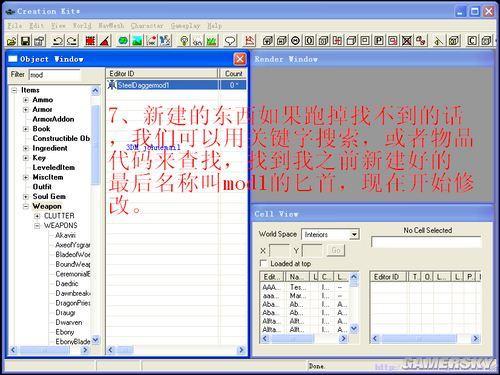Click the object tree horizontal scrollbar
The width and height of the screenshot is (500, 375).
49,350
